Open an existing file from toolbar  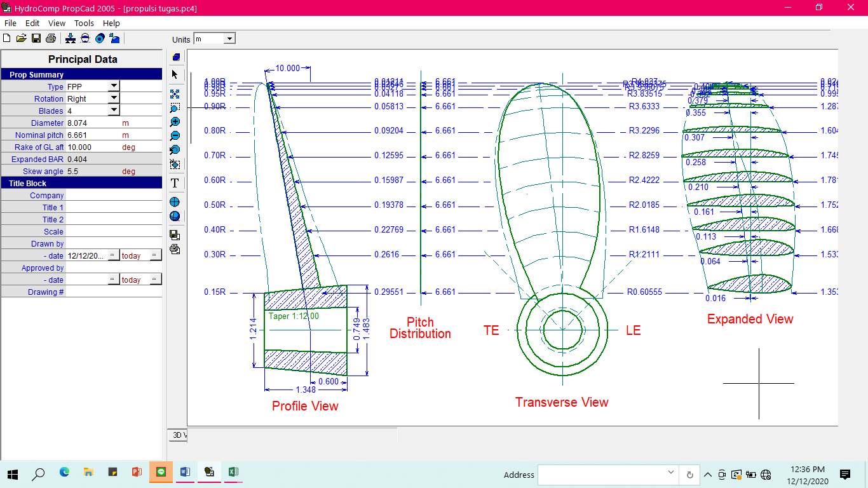coord(21,38)
